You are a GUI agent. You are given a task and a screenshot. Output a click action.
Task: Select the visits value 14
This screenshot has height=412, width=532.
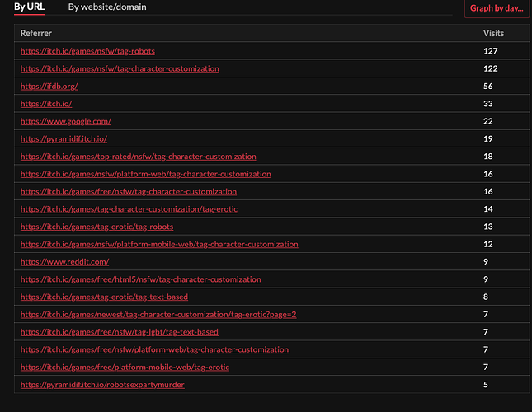coord(488,209)
